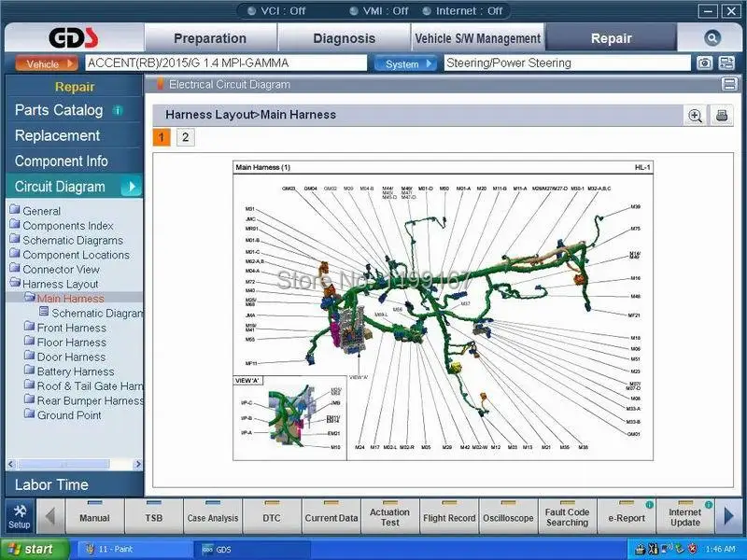747x560 pixels.
Task: Open the Component Locations folder
Action: 70,255
